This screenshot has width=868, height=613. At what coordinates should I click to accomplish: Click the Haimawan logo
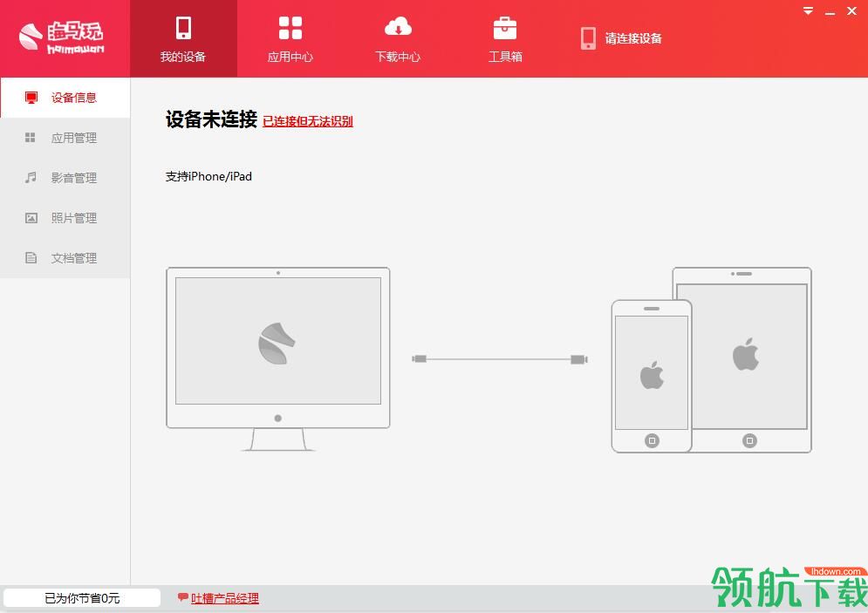(61, 37)
